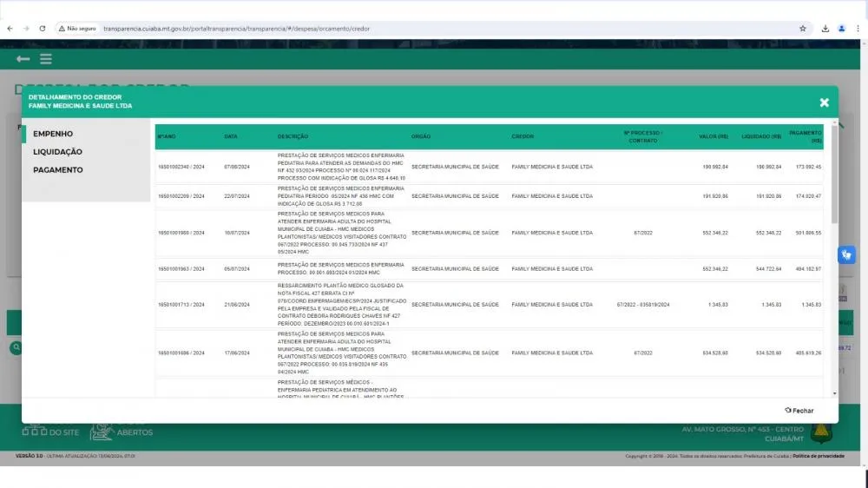This screenshot has height=488, width=868.
Task: Click the green search magnifier icon at left
Action: pos(16,348)
